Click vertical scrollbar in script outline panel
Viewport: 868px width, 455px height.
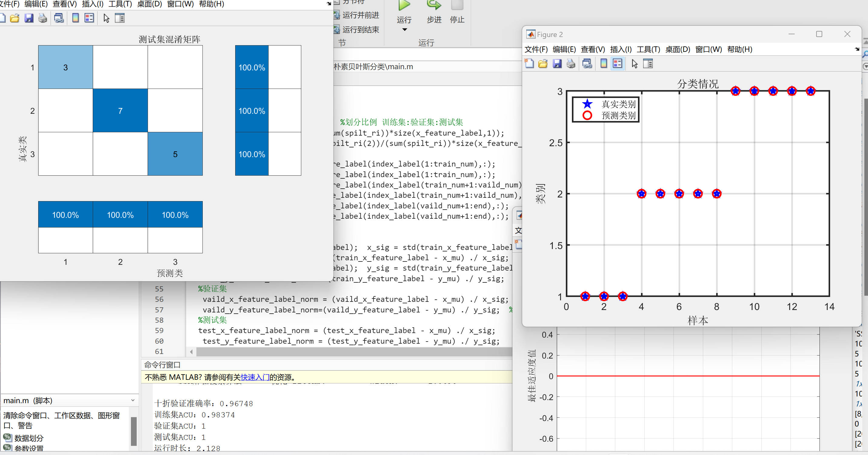(x=133, y=431)
